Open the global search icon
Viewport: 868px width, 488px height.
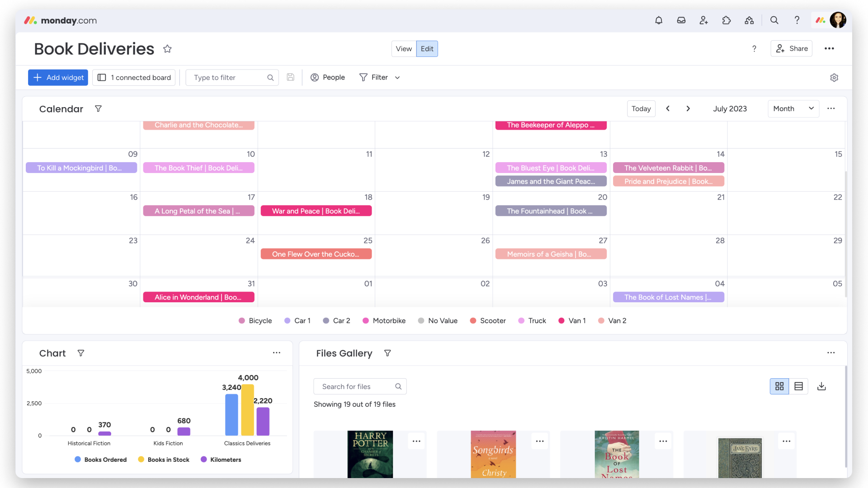pos(774,20)
